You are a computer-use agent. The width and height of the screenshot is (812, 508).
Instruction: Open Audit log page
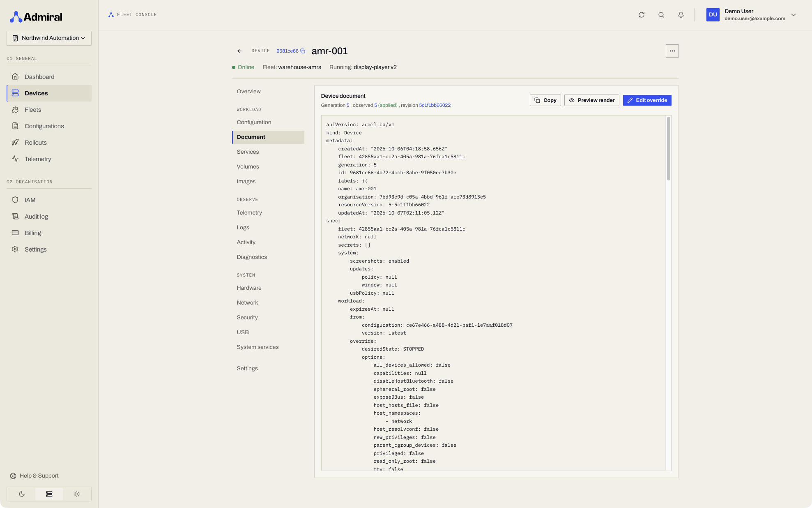pos(49,217)
